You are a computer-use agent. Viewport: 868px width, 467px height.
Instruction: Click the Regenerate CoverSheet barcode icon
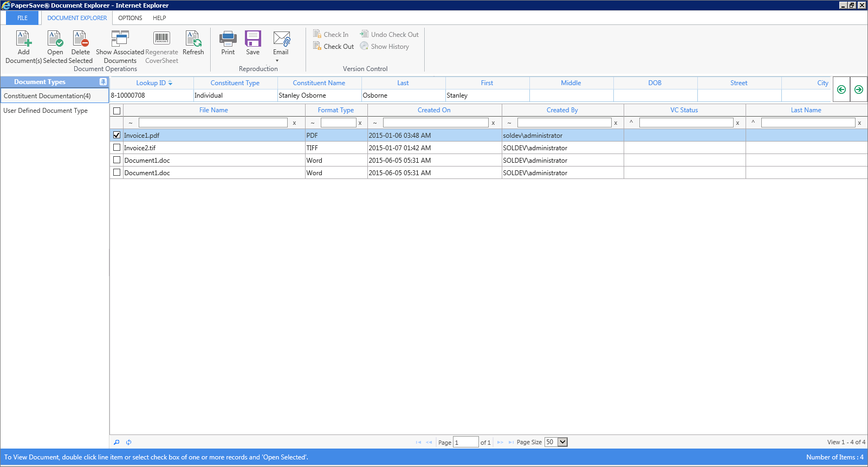(161, 39)
